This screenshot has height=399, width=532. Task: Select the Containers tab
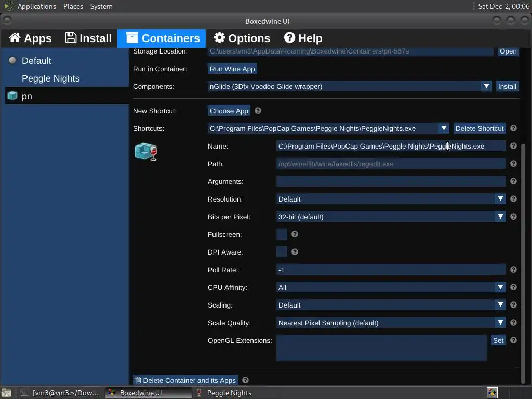pos(162,38)
